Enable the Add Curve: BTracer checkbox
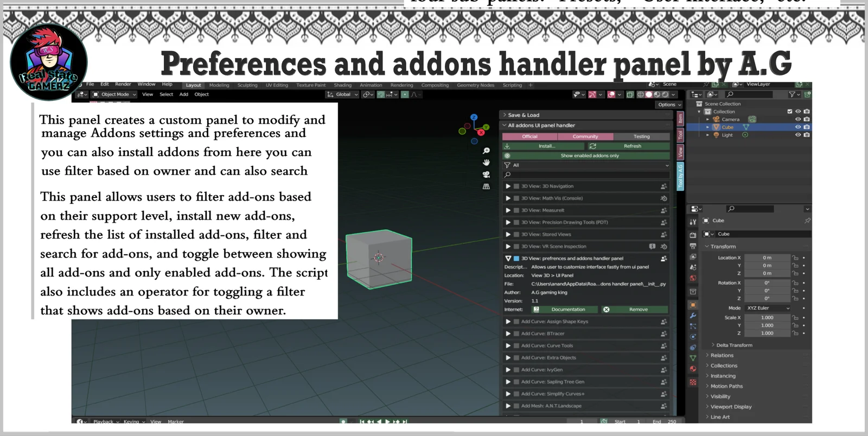Viewport: 868px width, 436px height. 516,334
